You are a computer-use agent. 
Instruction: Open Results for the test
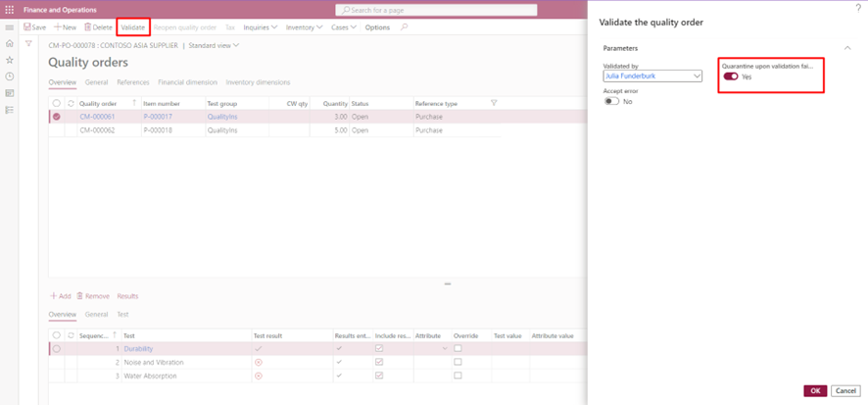point(128,296)
